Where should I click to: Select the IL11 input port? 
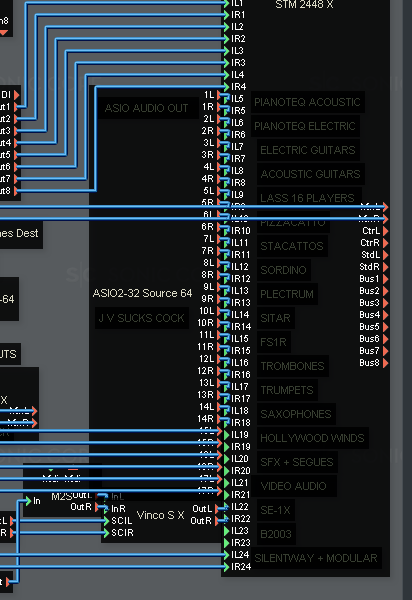click(x=226, y=243)
